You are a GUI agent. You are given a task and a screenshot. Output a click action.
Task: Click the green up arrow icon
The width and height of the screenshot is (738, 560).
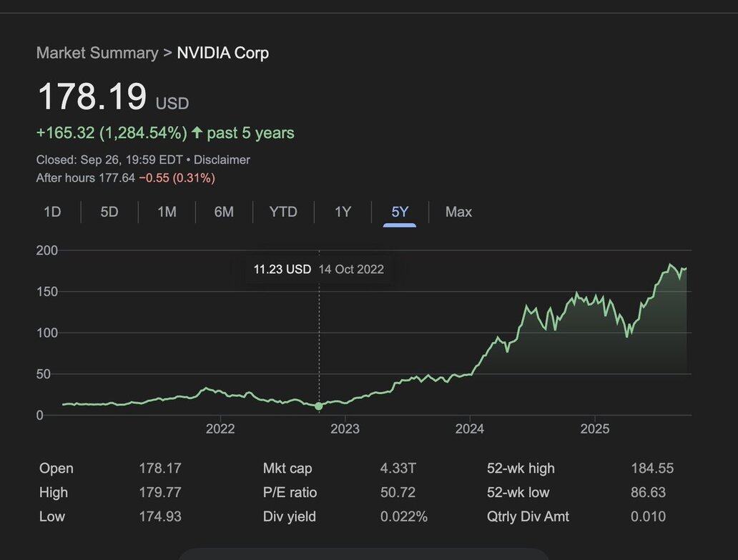[x=197, y=132]
